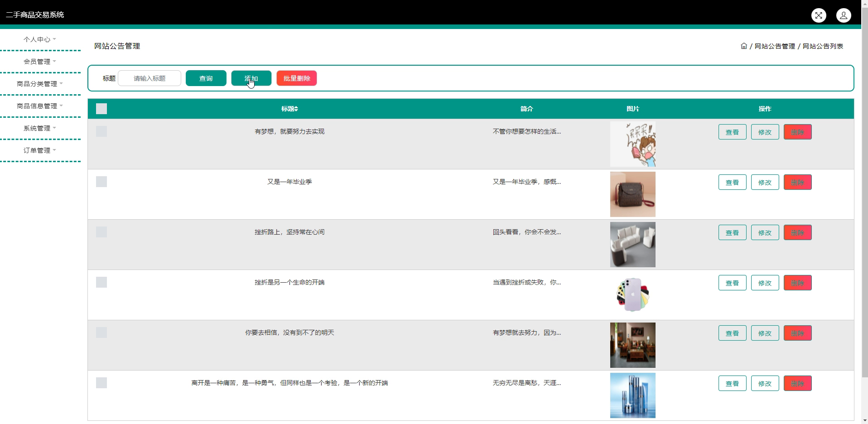Screen dimensions: 868x424
Task: Check the row 有梦想，就要努力去实现
Action: [x=101, y=131]
